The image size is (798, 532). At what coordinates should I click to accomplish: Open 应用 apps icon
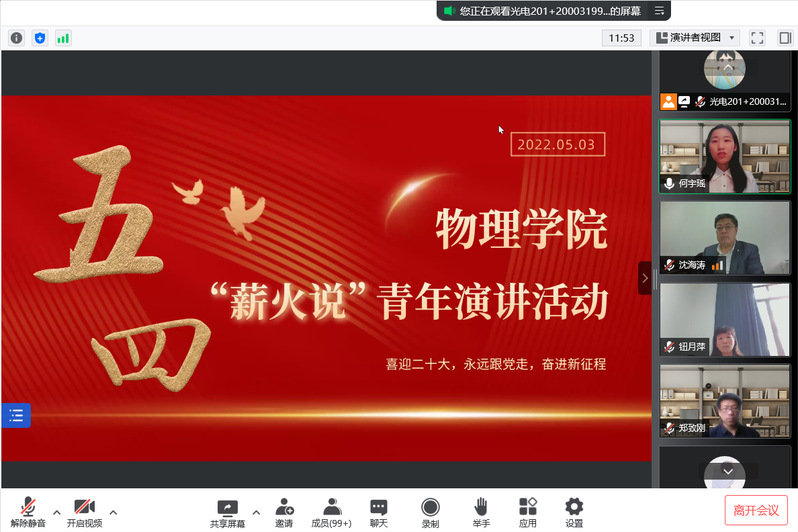pyautogui.click(x=527, y=512)
